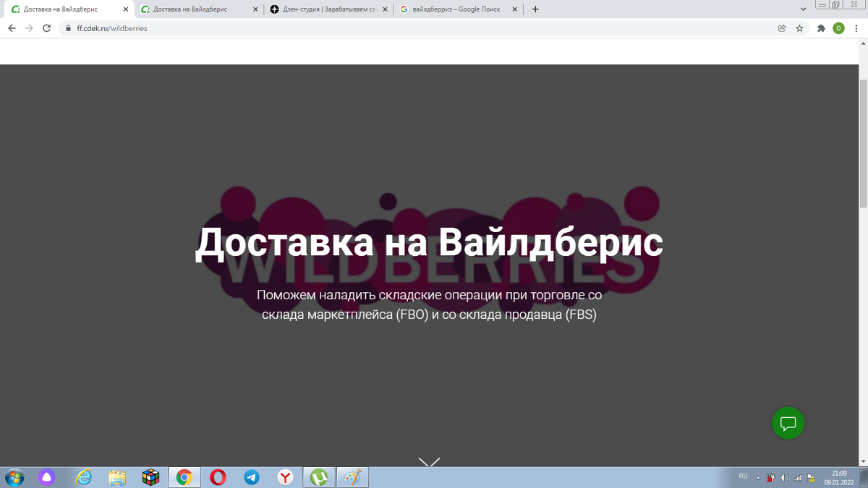The width and height of the screenshot is (868, 488).
Task: Open a new browser tab
Action: tap(535, 9)
